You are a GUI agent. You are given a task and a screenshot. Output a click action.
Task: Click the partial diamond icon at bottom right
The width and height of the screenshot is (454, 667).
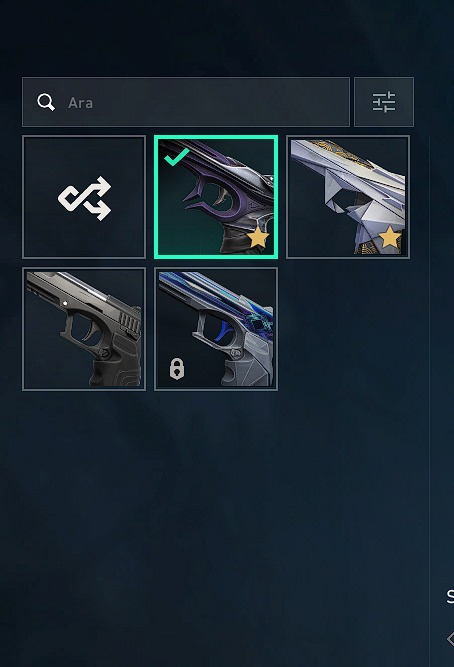[x=450, y=639]
